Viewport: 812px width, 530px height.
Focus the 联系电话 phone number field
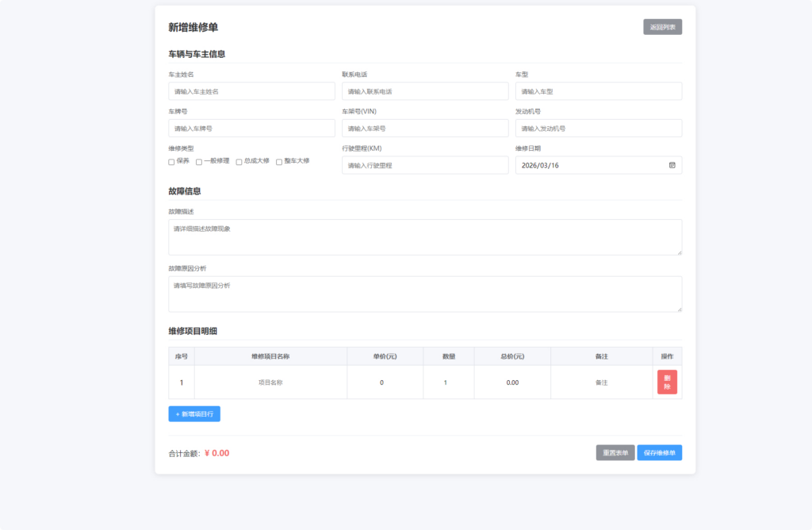click(x=425, y=91)
